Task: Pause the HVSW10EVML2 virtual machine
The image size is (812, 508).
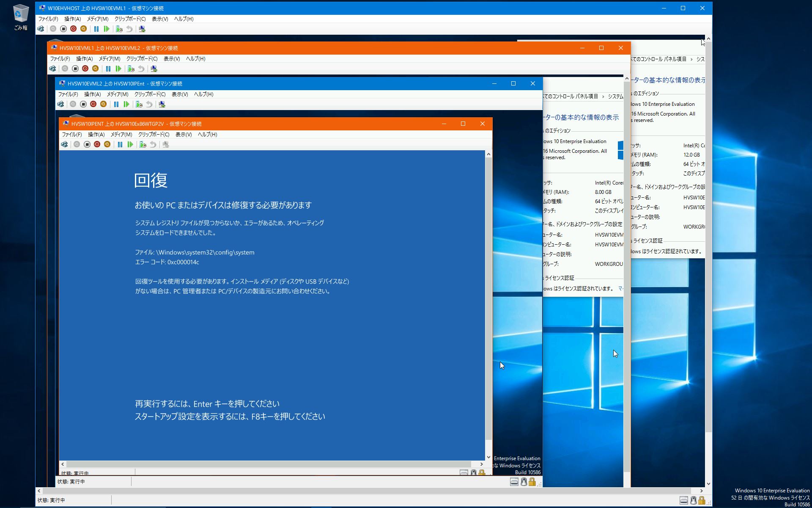Action: pos(108,69)
